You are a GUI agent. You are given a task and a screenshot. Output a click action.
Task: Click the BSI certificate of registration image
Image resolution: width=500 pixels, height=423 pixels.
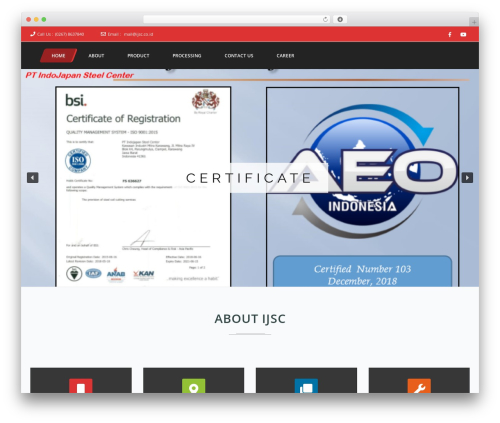point(143,187)
